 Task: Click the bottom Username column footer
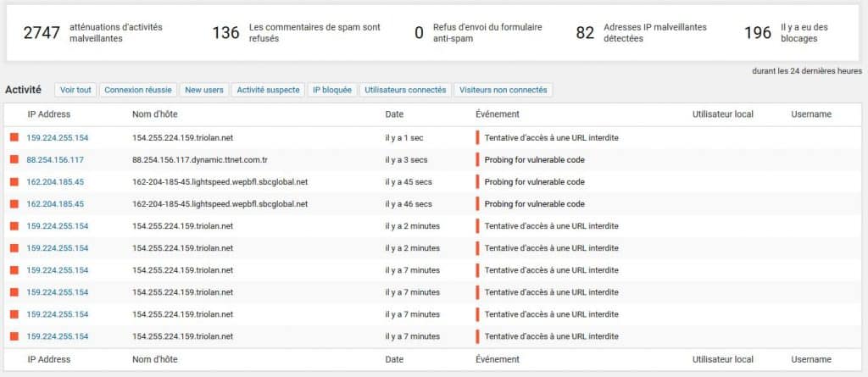point(811,359)
